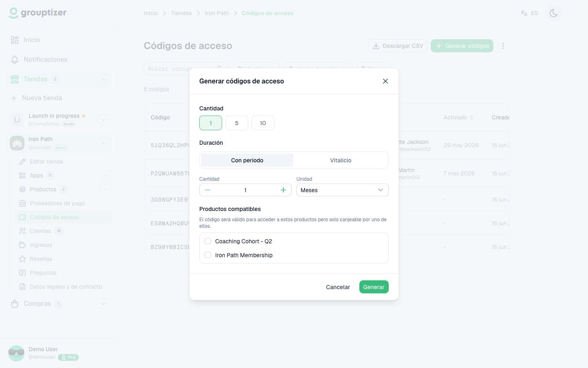Select code P2QWUAW66T row text
Image resolution: width=588 pixels, height=368 pixels.
click(170, 173)
